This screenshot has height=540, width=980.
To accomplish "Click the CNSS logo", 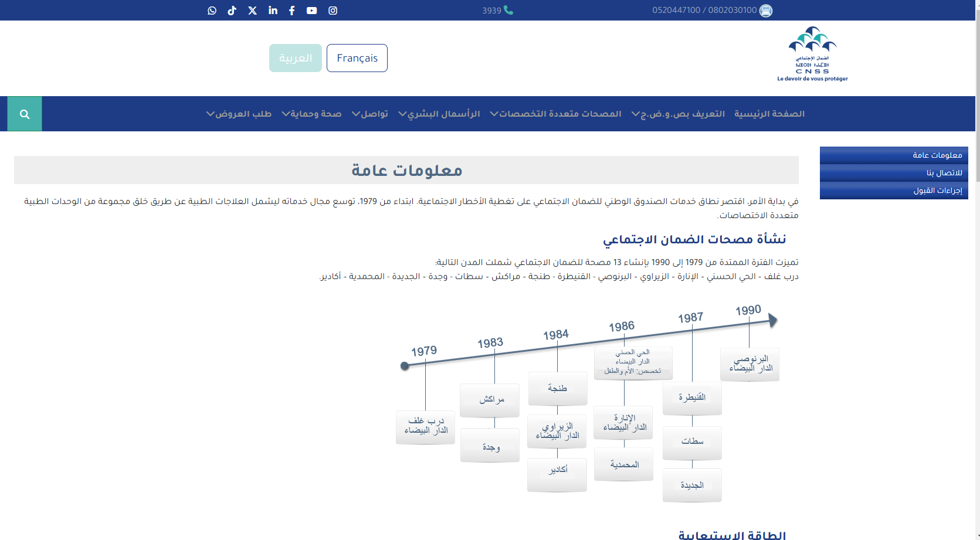I will click(812, 54).
